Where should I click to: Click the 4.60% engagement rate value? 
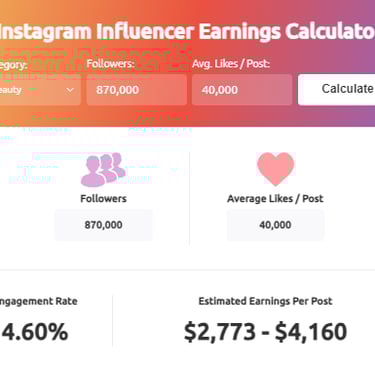coord(34,332)
